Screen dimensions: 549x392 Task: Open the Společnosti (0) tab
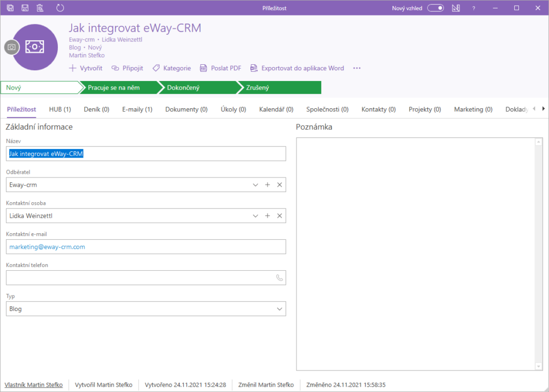pos(328,109)
